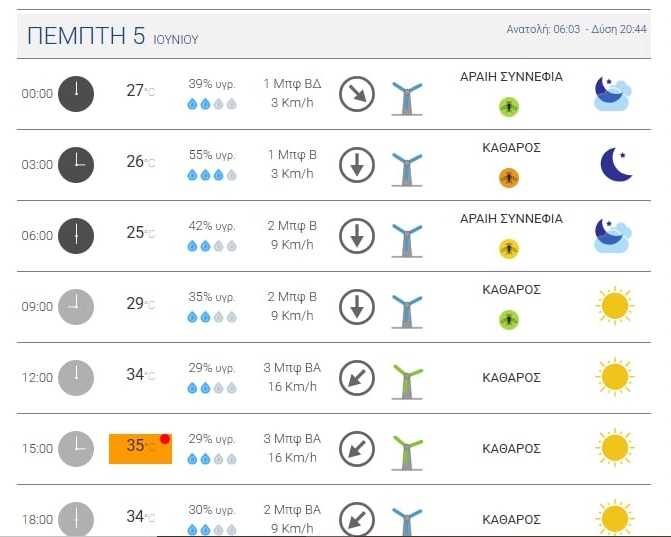
Task: Click the green mosquito indicator at 09:00
Action: (510, 320)
